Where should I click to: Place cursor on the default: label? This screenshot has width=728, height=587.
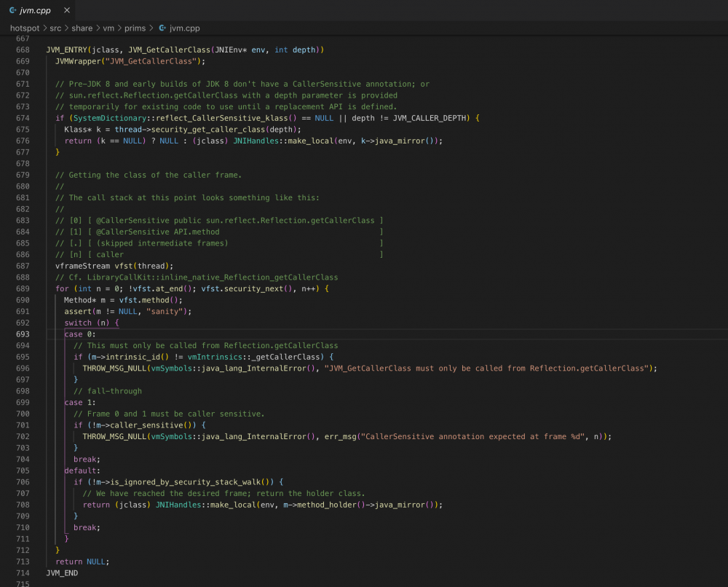coord(80,470)
